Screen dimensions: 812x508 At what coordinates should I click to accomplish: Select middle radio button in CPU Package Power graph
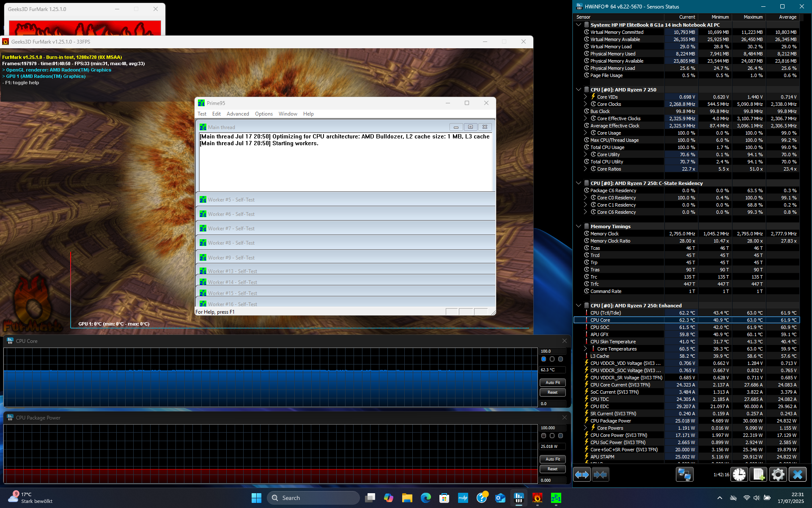pos(552,436)
